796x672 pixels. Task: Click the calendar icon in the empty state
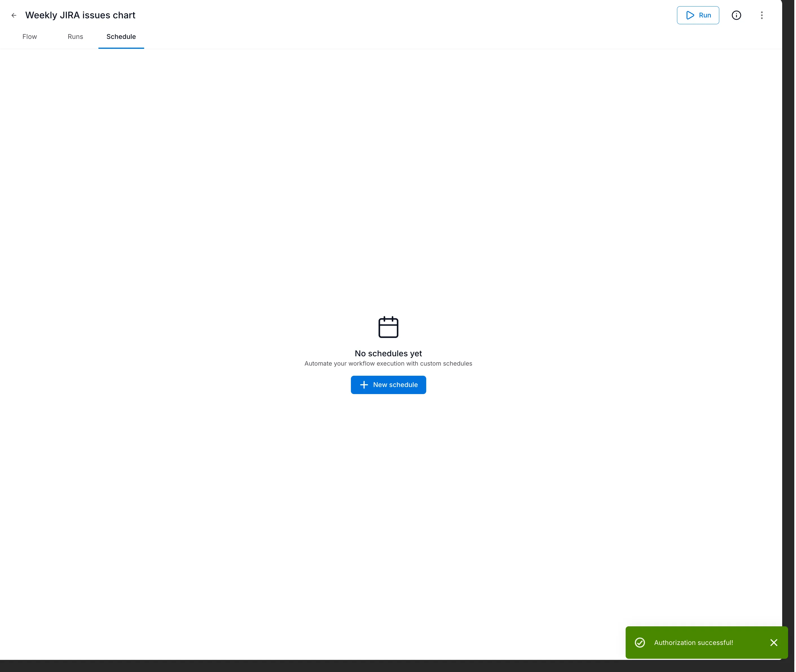tap(388, 327)
